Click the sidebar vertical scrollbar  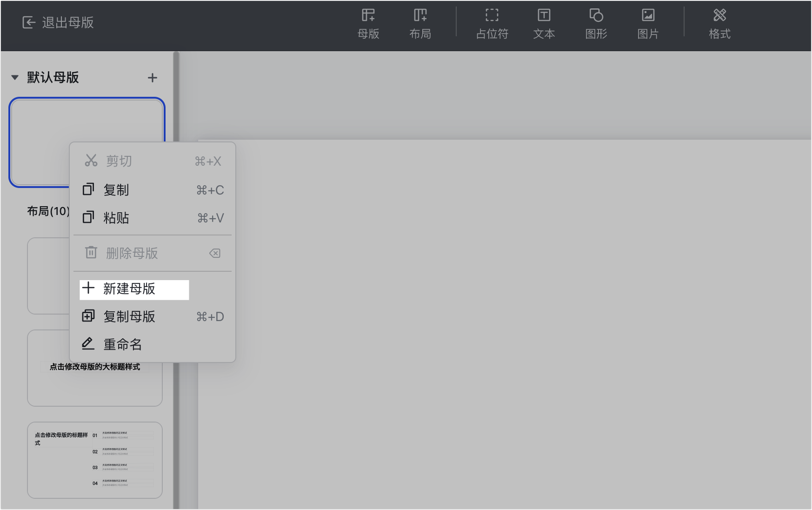[x=176, y=280]
